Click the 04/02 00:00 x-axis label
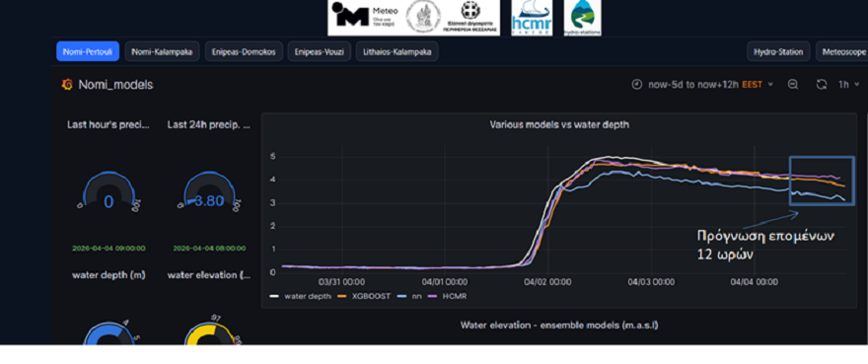The width and height of the screenshot is (868, 364). (x=547, y=282)
